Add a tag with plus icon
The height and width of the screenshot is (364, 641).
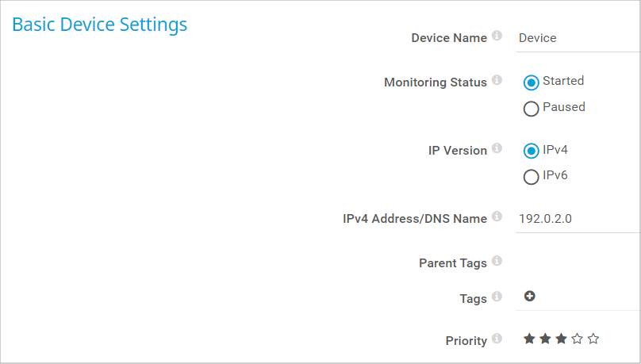click(x=529, y=296)
